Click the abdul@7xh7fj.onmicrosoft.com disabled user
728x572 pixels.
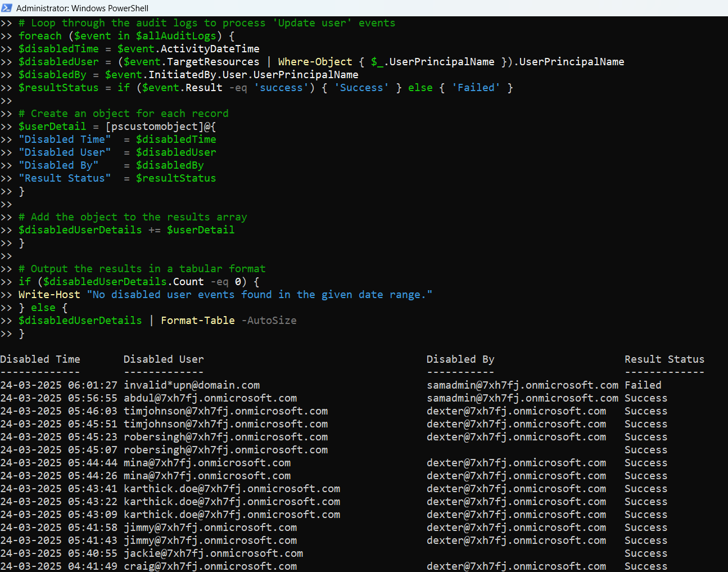point(210,398)
